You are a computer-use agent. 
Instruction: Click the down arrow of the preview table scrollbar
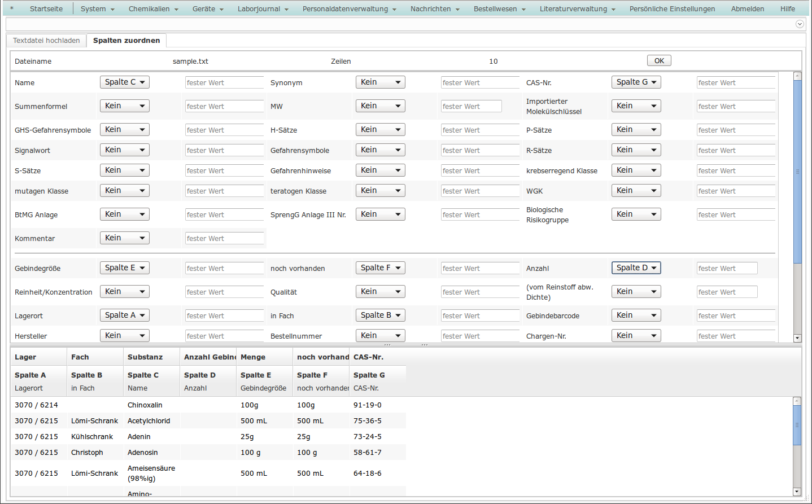[797, 492]
